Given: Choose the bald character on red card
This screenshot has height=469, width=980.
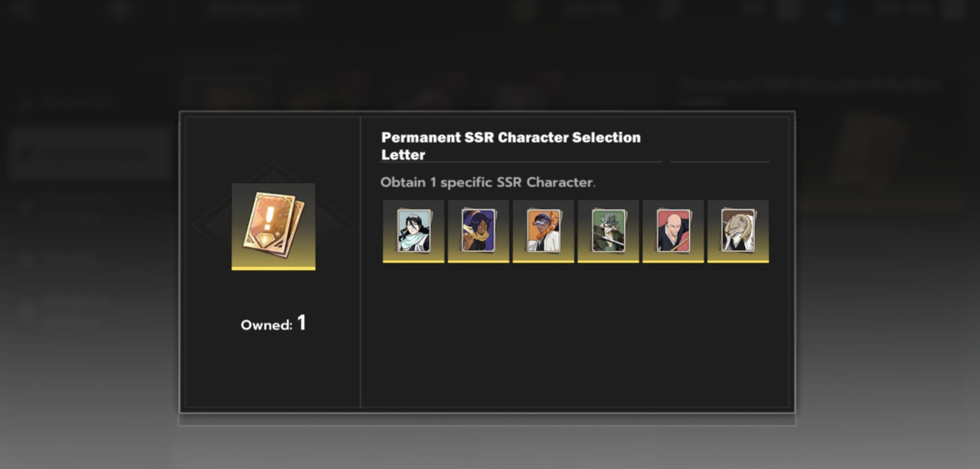Looking at the screenshot, I should 673,231.
